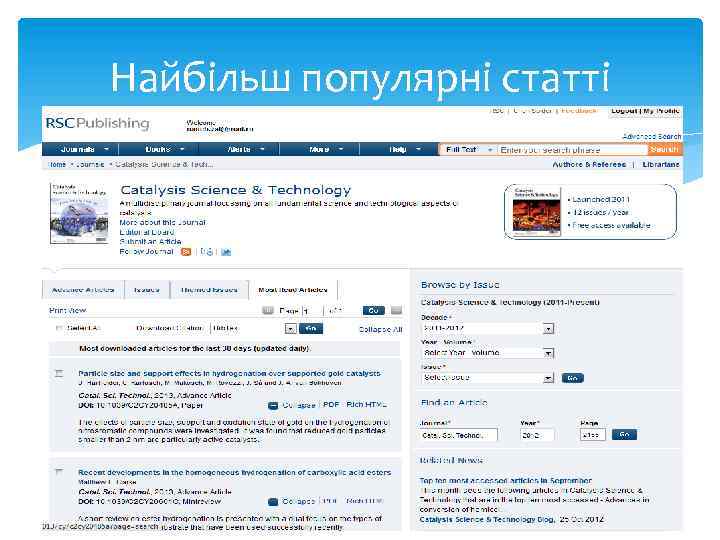Image resolution: width=720 pixels, height=540 pixels.
Task: Open the journal cover thumbnail on the left
Action: point(79,214)
